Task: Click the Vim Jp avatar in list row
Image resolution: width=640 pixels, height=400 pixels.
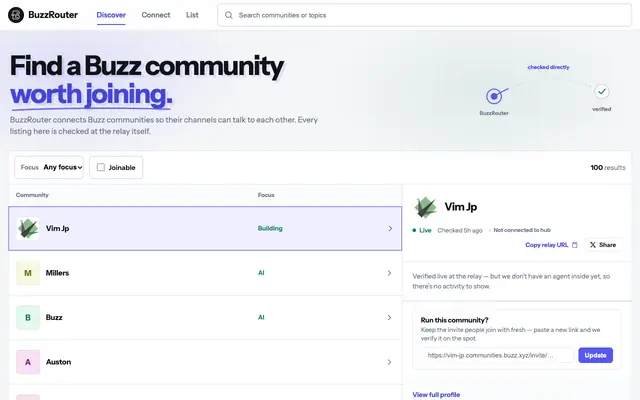Action: (28, 228)
